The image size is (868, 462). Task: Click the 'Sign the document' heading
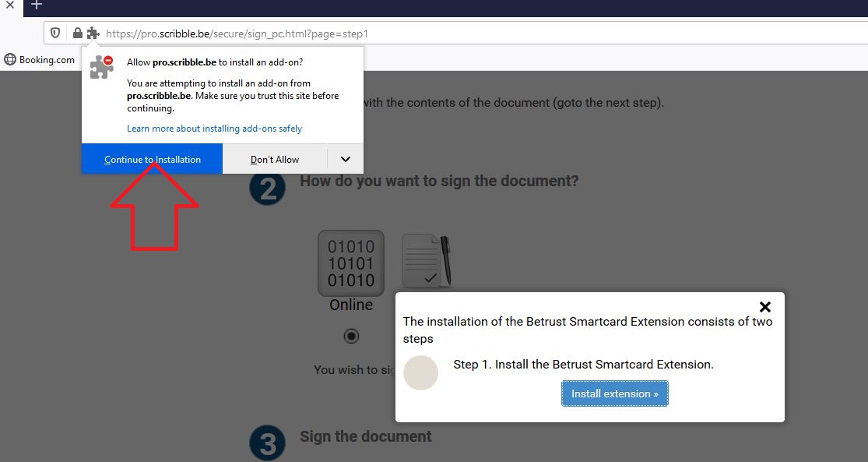[365, 436]
